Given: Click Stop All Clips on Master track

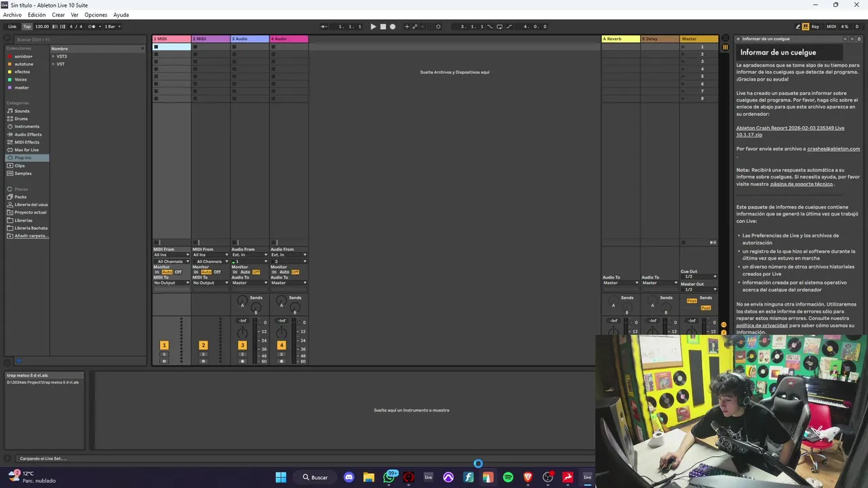Looking at the screenshot, I should click(685, 242).
